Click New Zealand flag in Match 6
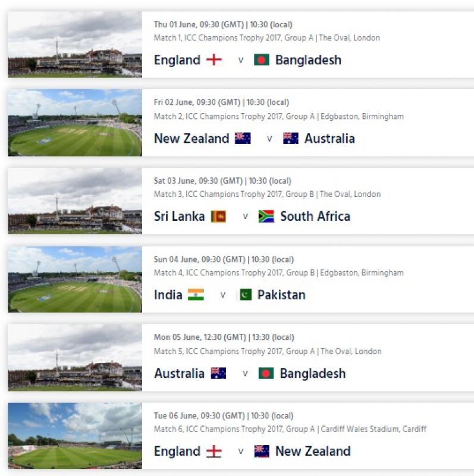 coord(262,451)
